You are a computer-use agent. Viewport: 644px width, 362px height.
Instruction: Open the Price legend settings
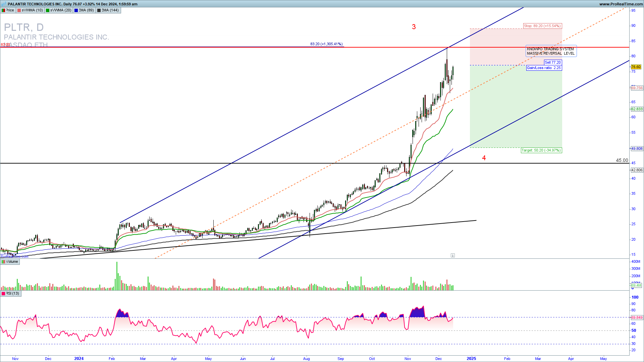pos(8,10)
